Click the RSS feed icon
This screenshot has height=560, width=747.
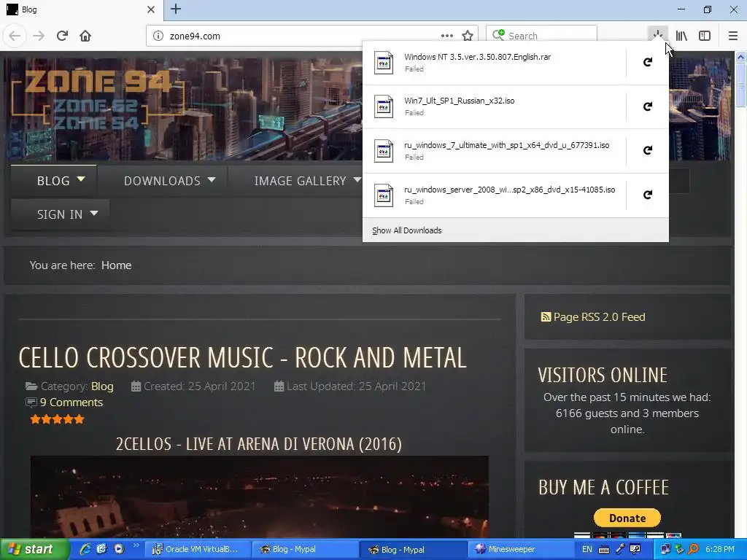tap(546, 317)
